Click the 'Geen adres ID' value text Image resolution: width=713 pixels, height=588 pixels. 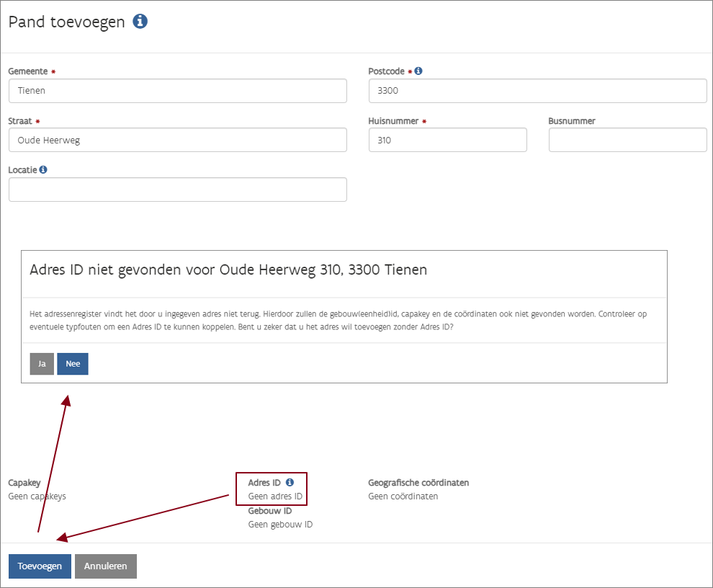tap(275, 496)
